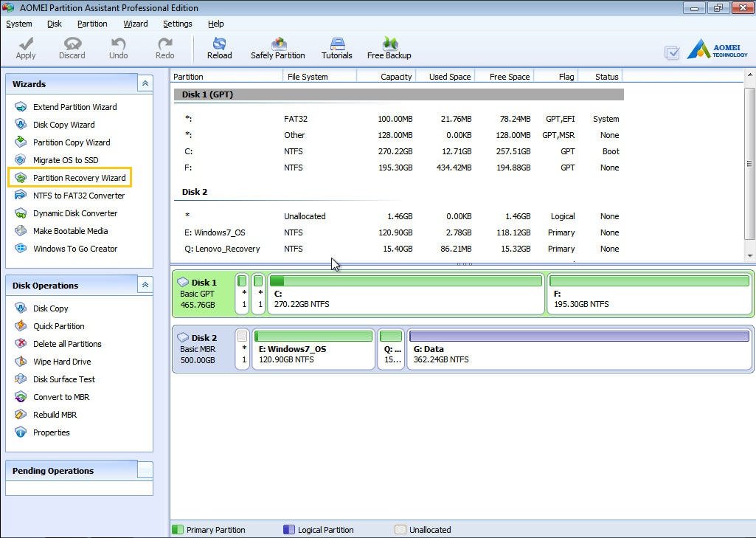Launch Free Backup from the toolbar
756x538 pixels.
coord(389,48)
